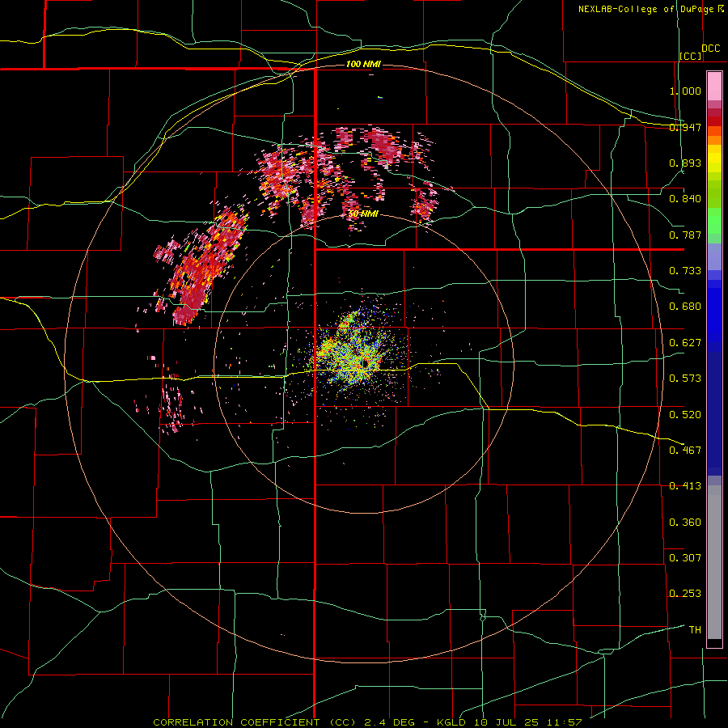Click the TH threshold label

pos(695,629)
